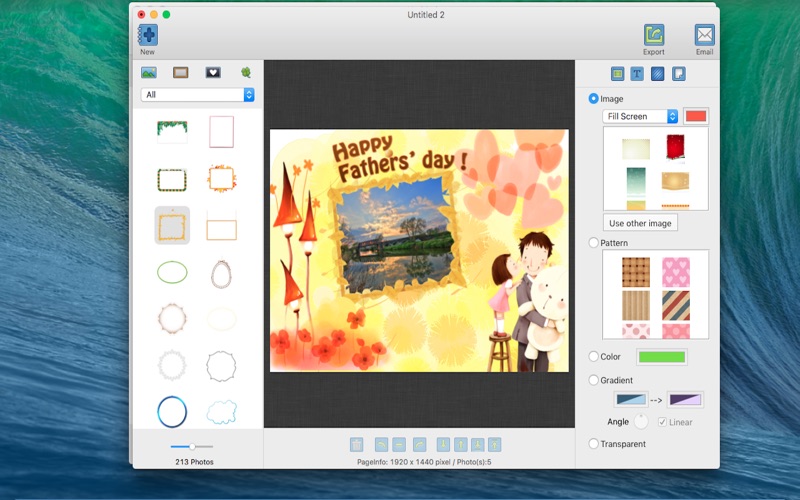
Task: Pick the thin octagonal ring frame
Action: (221, 366)
